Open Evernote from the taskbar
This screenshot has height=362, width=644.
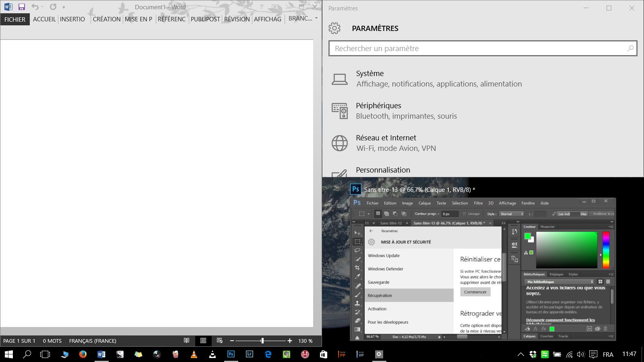pos(287,354)
